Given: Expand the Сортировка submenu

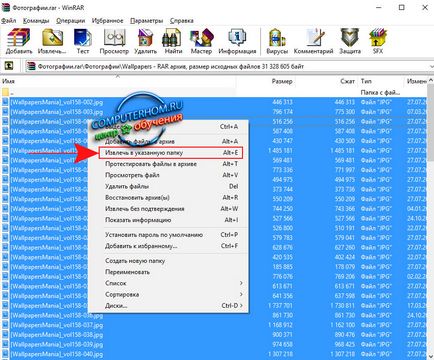Looking at the screenshot, I should pos(168,294).
